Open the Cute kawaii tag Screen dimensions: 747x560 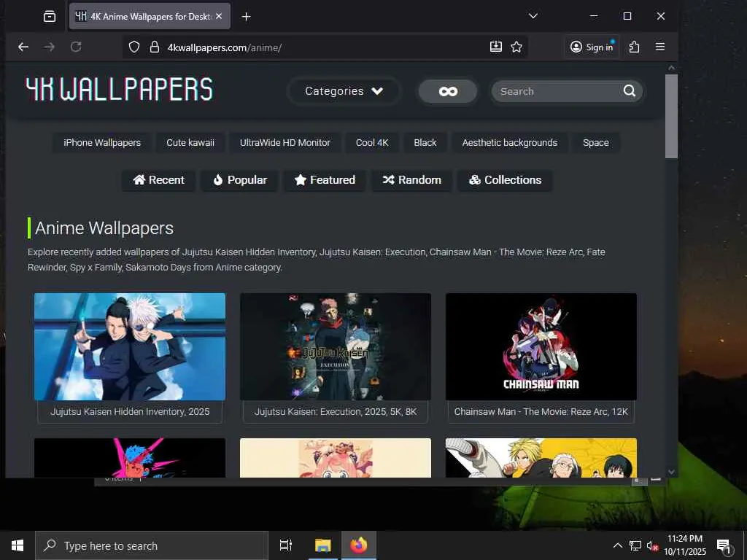(190, 142)
